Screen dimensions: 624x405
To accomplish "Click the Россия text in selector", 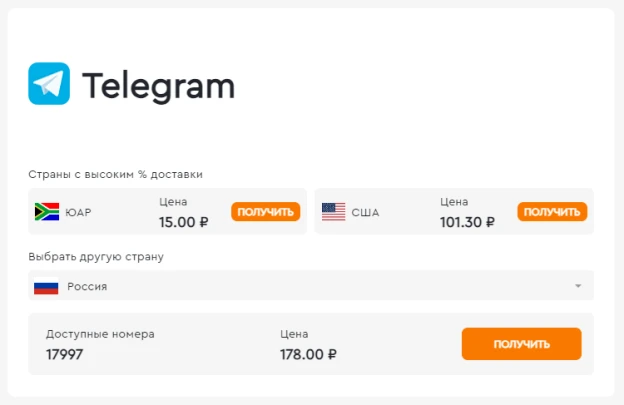I will (x=87, y=286).
